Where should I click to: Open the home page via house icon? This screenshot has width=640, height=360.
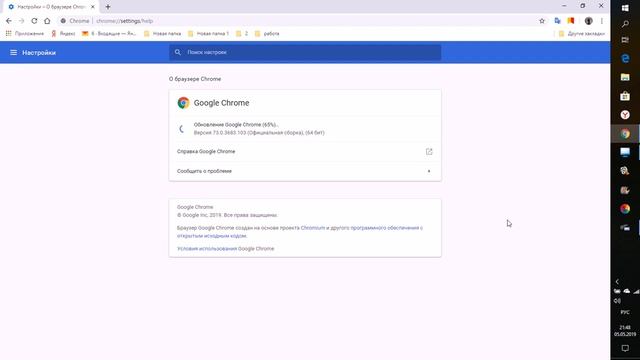coord(47,21)
